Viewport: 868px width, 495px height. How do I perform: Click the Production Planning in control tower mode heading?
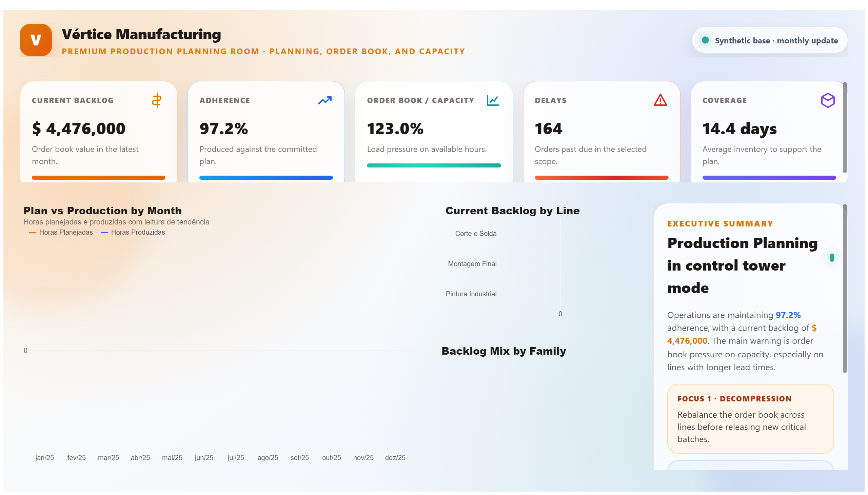coord(742,265)
